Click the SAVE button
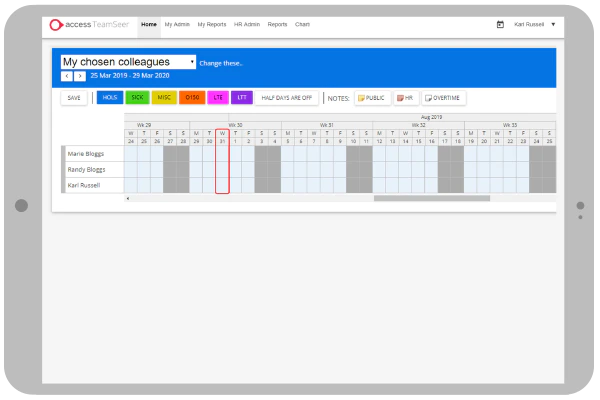 pos(74,98)
